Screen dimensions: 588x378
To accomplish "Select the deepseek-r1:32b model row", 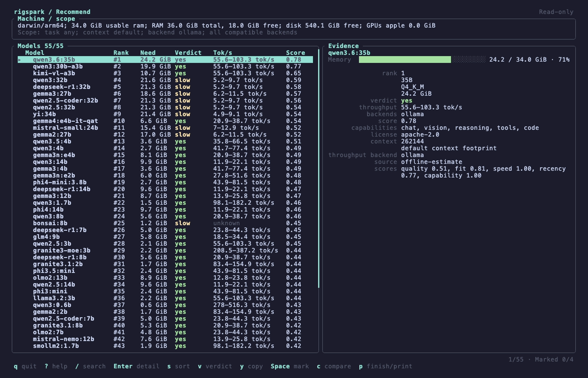I will [x=165, y=87].
